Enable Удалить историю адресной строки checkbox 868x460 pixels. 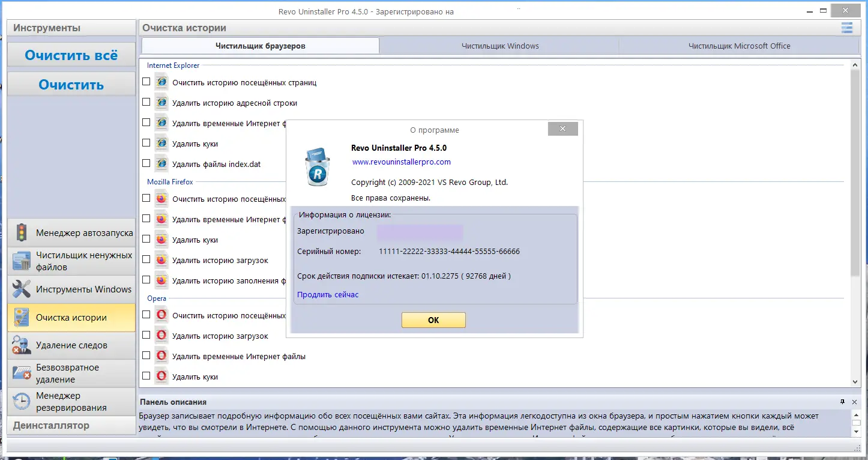click(146, 102)
